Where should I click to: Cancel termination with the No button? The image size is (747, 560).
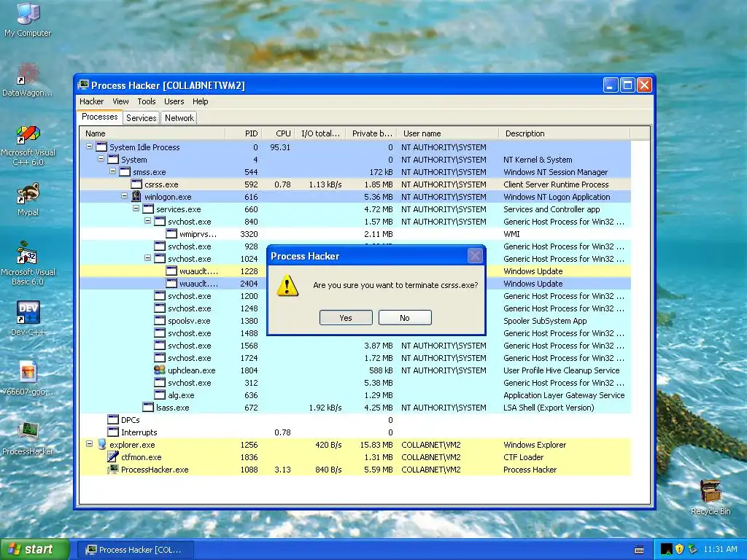pyautogui.click(x=405, y=318)
